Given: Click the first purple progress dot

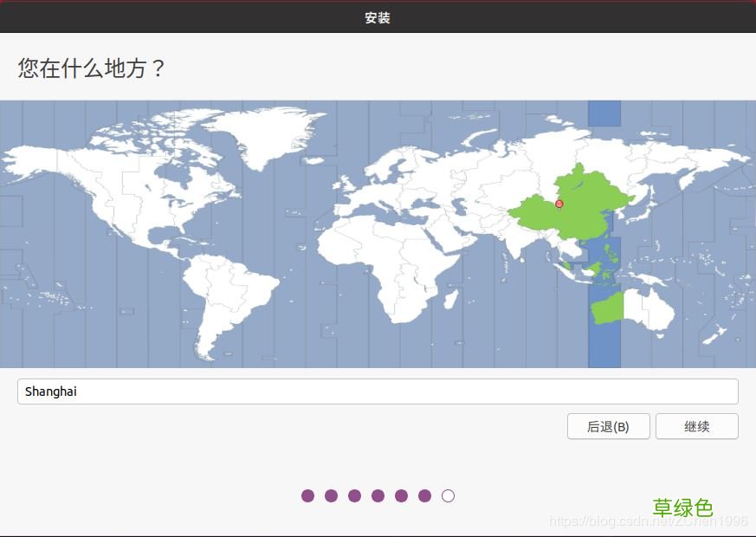Looking at the screenshot, I should click(307, 495).
